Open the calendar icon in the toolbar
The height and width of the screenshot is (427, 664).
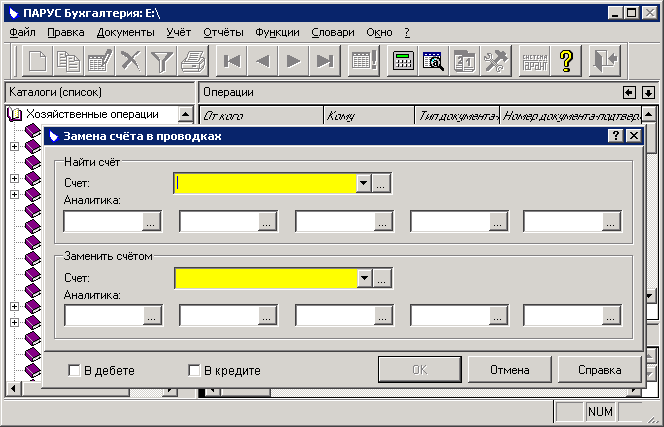point(464,60)
